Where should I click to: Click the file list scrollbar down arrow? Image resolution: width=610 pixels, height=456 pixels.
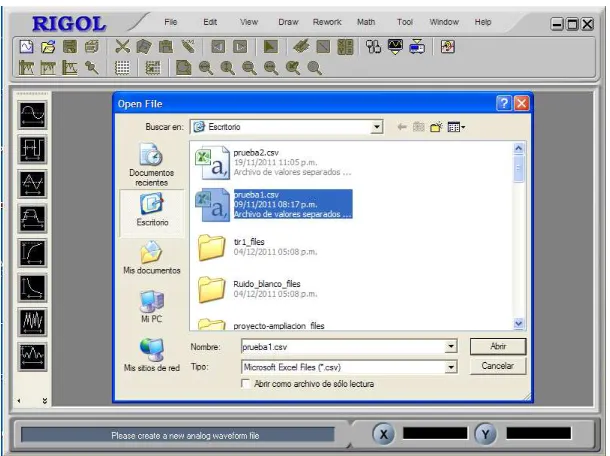point(519,323)
